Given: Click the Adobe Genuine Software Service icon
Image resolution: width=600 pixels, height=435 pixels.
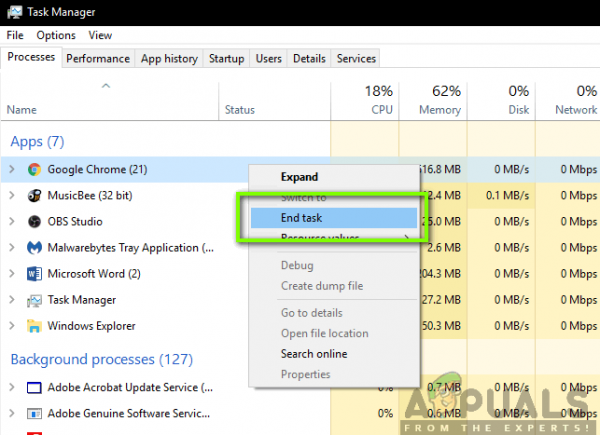Looking at the screenshot, I should click(34, 414).
